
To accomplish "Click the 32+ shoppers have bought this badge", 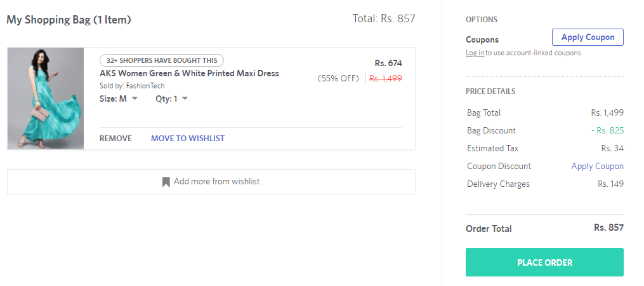I will pyautogui.click(x=162, y=60).
